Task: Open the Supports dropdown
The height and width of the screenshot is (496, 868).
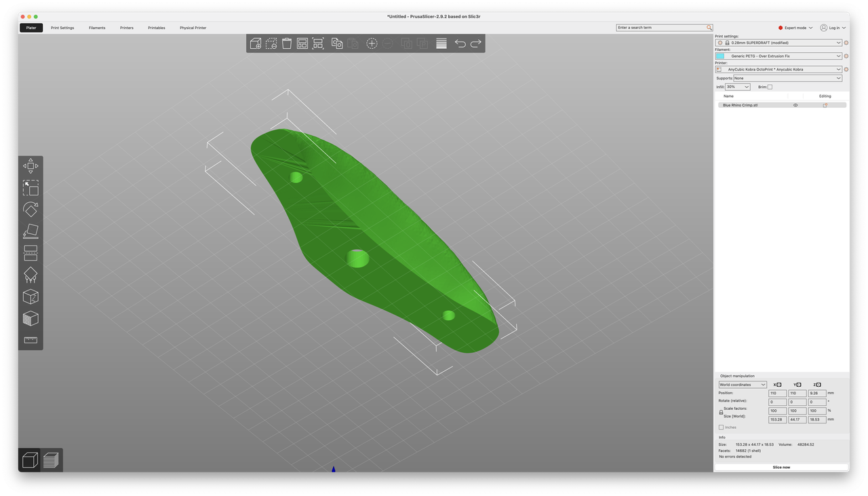Action: 787,78
